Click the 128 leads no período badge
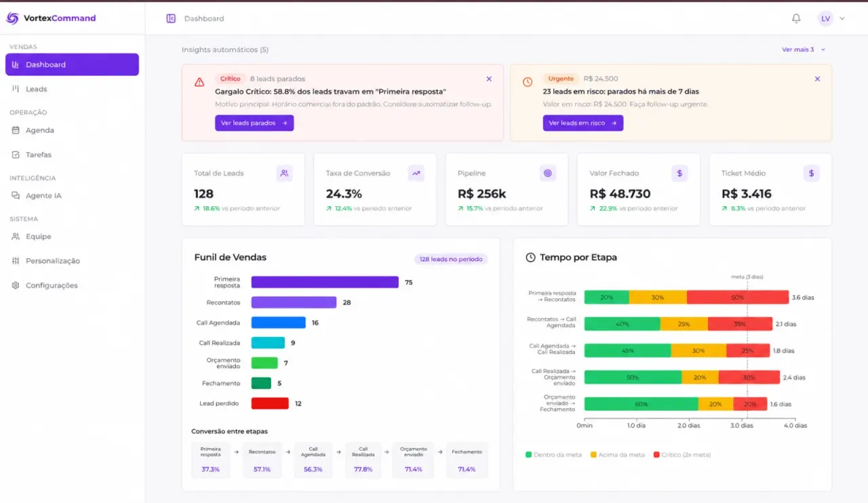Viewport: 868px width, 503px height. click(x=451, y=259)
